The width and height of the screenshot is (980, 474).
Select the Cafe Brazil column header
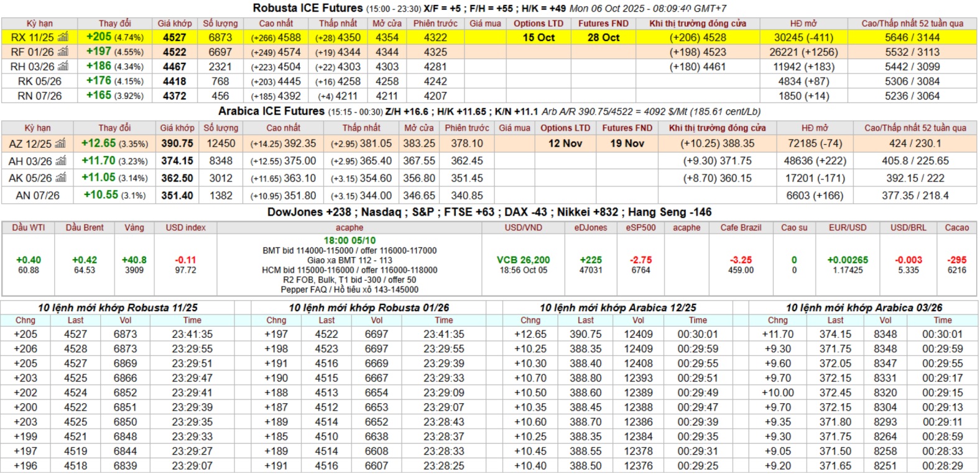point(741,227)
